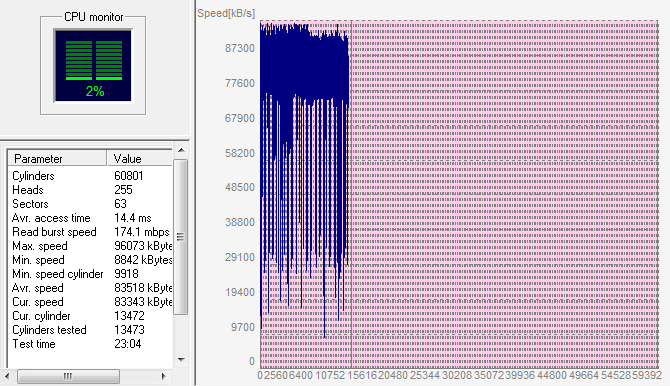Click the Value column header
The image size is (670, 386).
140,159
